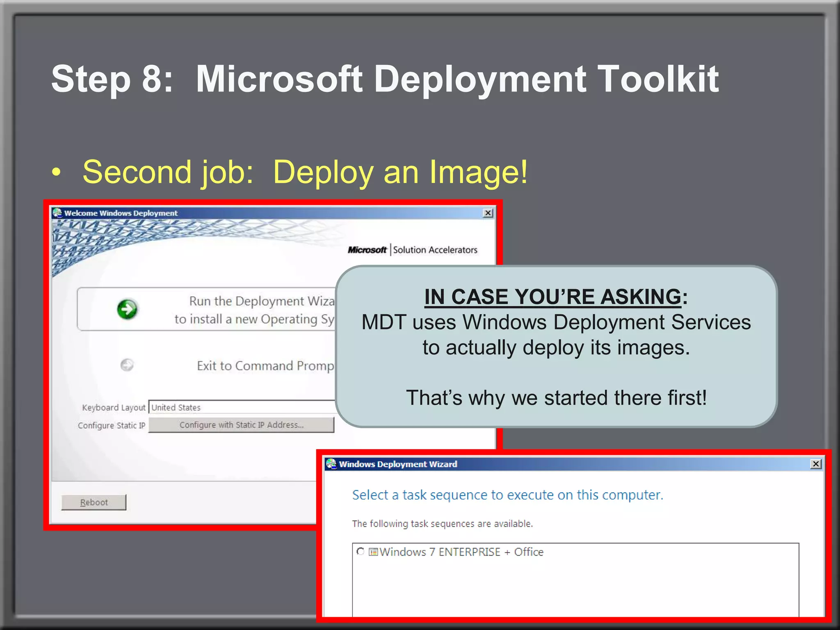840x630 pixels.
Task: Click the 'Configure Static IP' label
Action: 112,425
